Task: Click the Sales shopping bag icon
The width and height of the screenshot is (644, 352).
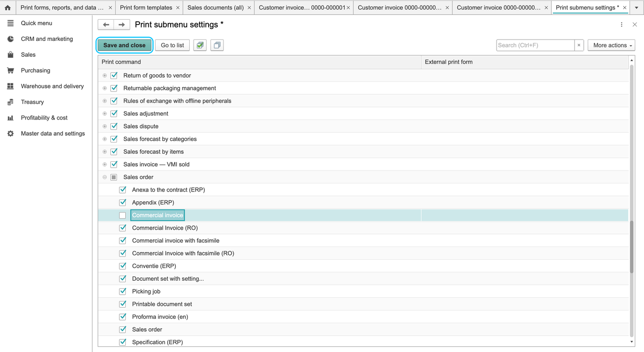Action: (x=10, y=55)
